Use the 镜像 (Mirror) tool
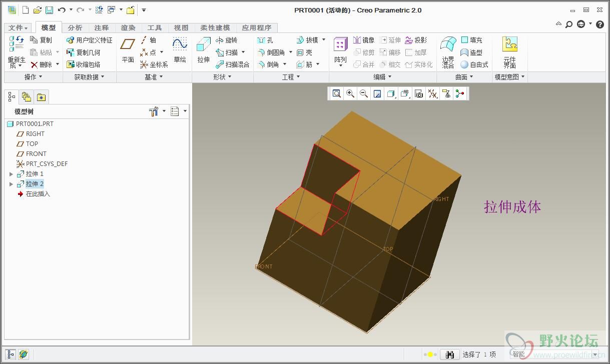 point(364,40)
